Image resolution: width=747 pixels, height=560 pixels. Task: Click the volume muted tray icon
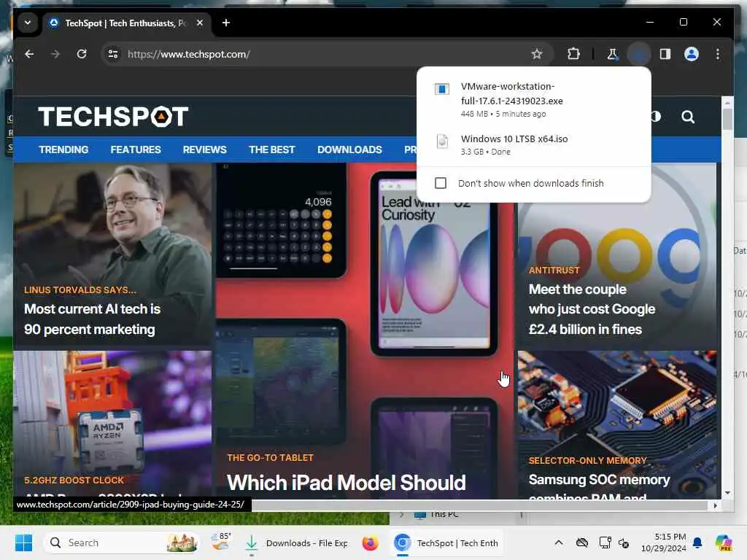pos(624,542)
